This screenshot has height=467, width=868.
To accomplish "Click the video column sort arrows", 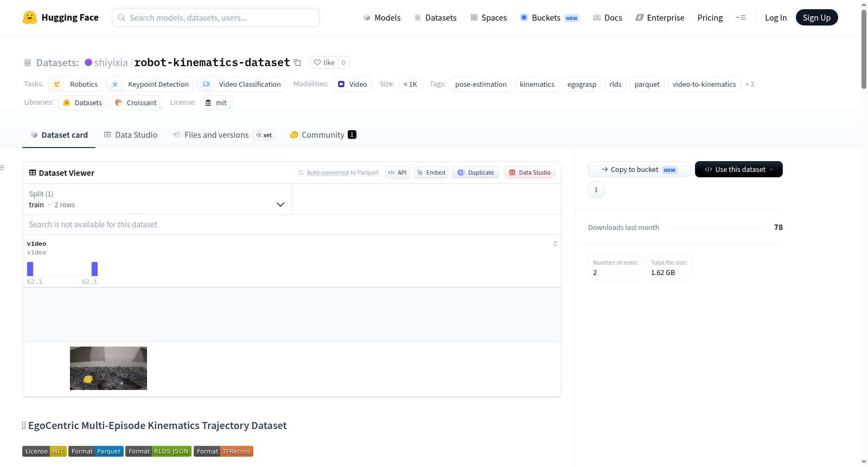I will pos(555,244).
